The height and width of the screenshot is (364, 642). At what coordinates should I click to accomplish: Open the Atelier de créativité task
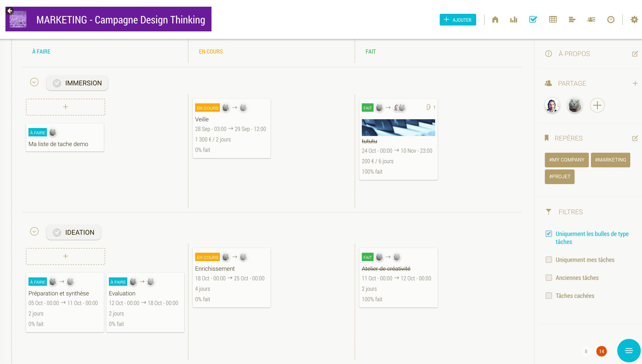pyautogui.click(x=398, y=278)
